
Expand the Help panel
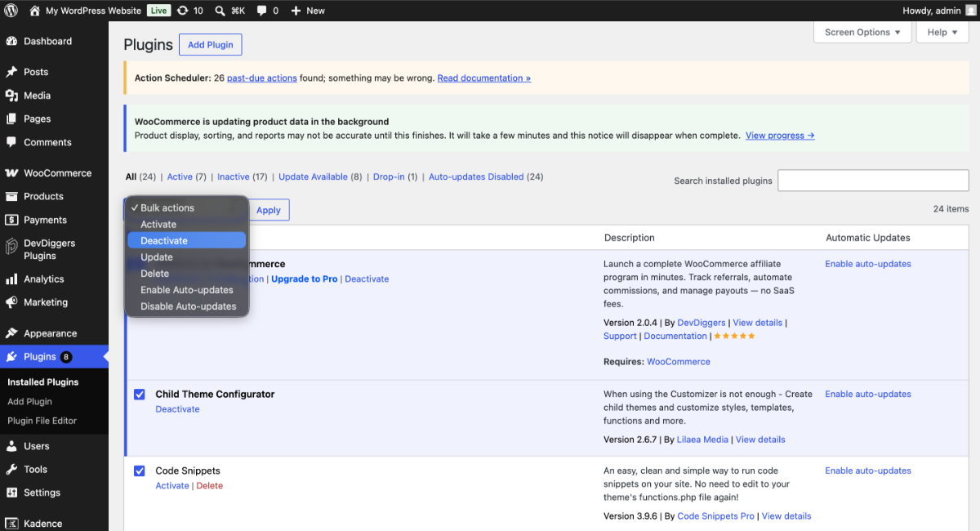pos(942,33)
